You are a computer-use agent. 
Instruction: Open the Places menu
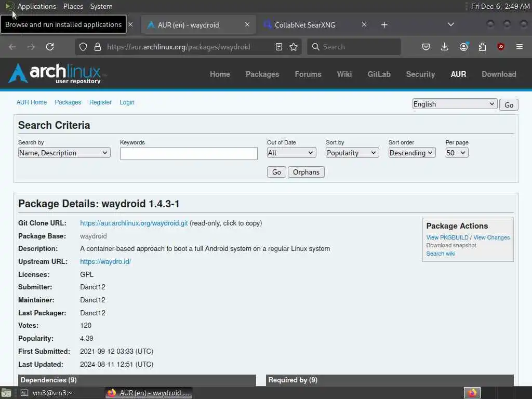pyautogui.click(x=73, y=6)
